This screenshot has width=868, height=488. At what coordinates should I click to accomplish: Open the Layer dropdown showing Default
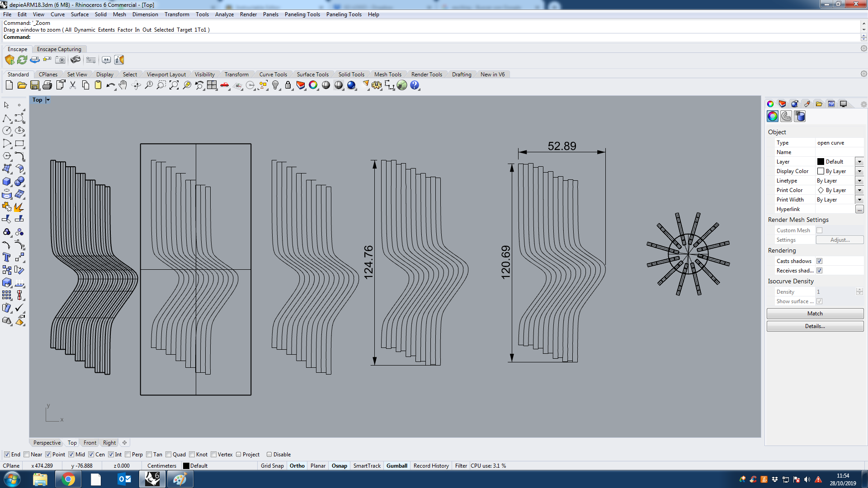[859, 161]
